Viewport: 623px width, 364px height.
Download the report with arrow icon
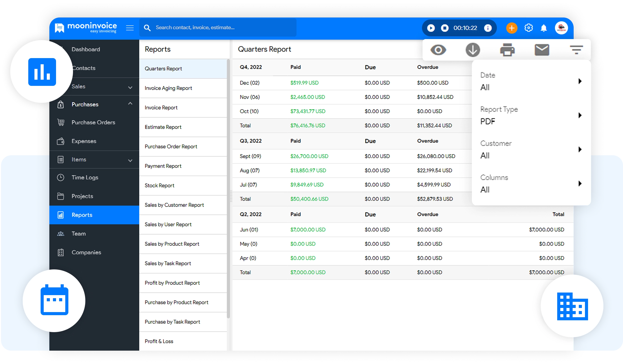click(473, 50)
